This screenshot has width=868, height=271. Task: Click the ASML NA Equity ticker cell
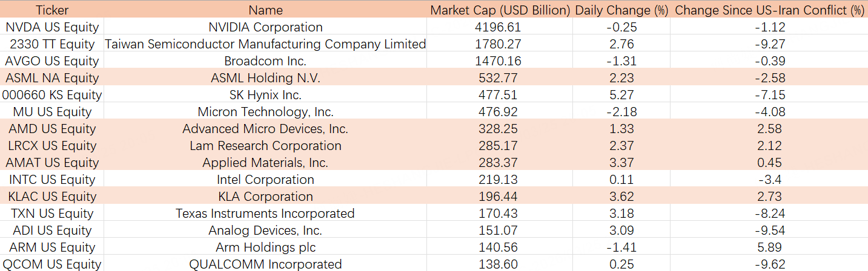point(52,78)
